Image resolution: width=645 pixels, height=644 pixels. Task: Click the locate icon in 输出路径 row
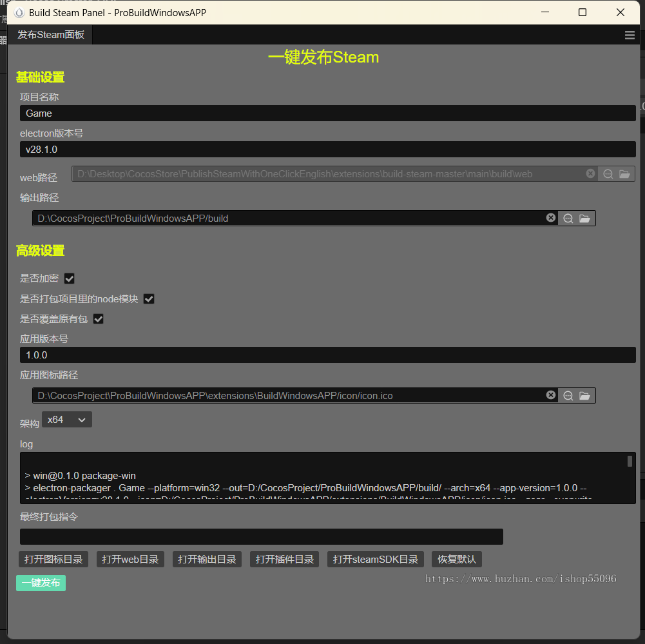tap(568, 218)
